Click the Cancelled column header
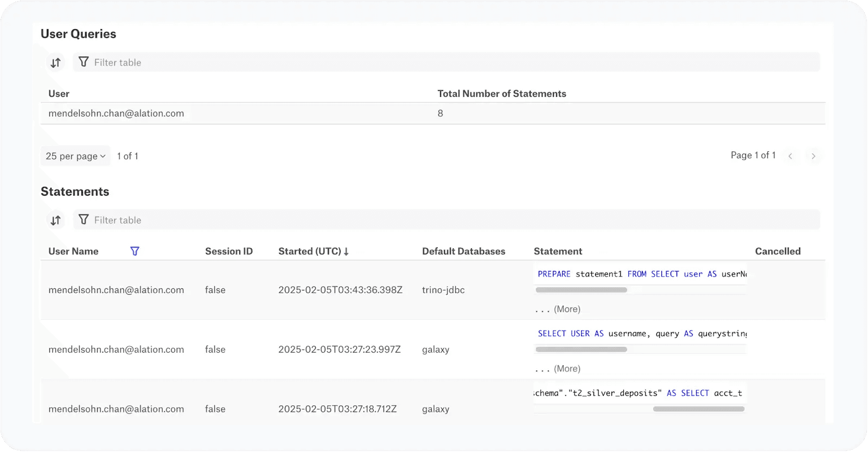This screenshot has height=452, width=868. click(778, 251)
